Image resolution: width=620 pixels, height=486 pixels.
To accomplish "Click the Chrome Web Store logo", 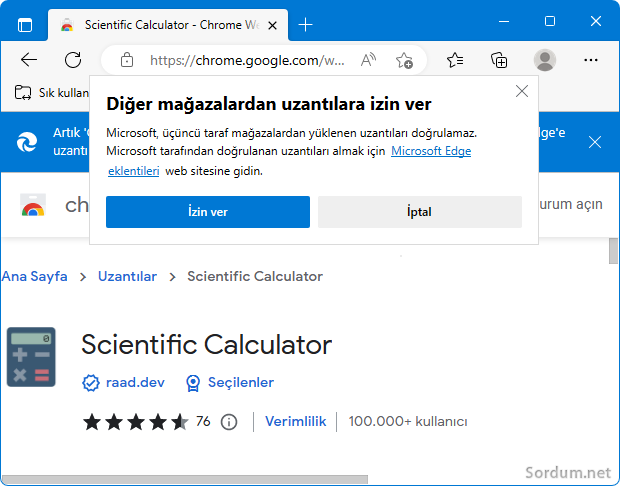I will pos(33,205).
